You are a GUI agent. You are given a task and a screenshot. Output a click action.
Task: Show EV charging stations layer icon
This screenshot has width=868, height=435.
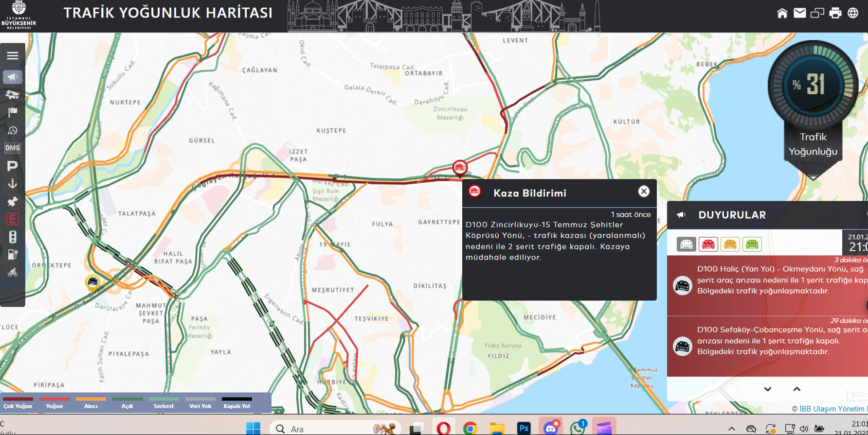(x=13, y=254)
